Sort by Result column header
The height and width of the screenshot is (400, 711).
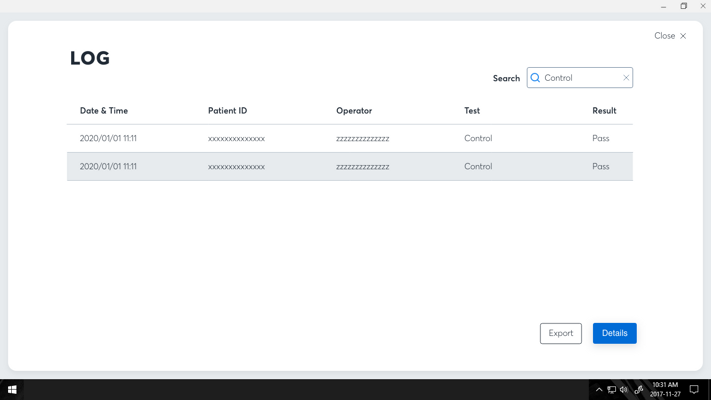[604, 111]
